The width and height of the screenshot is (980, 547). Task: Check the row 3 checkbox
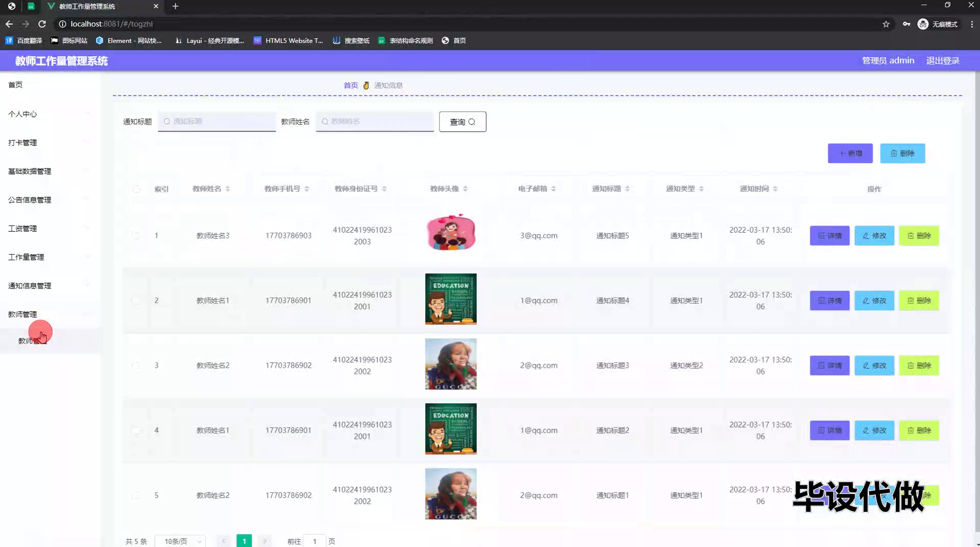pyautogui.click(x=136, y=365)
